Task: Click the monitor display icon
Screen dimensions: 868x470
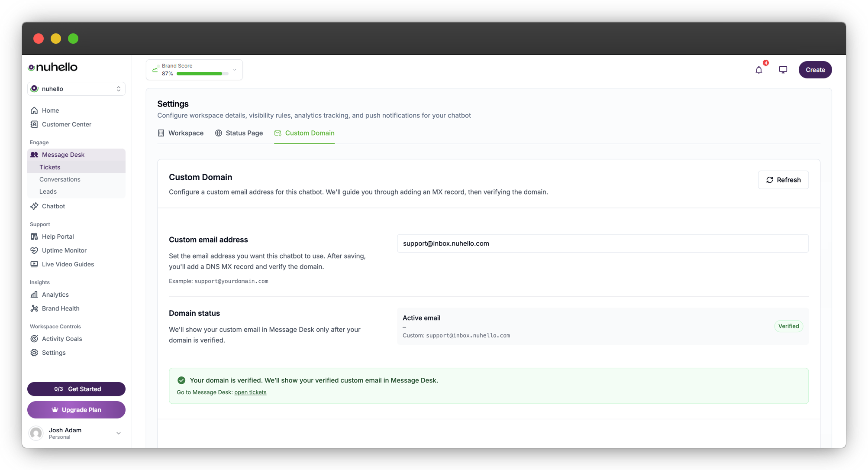Action: pyautogui.click(x=783, y=70)
